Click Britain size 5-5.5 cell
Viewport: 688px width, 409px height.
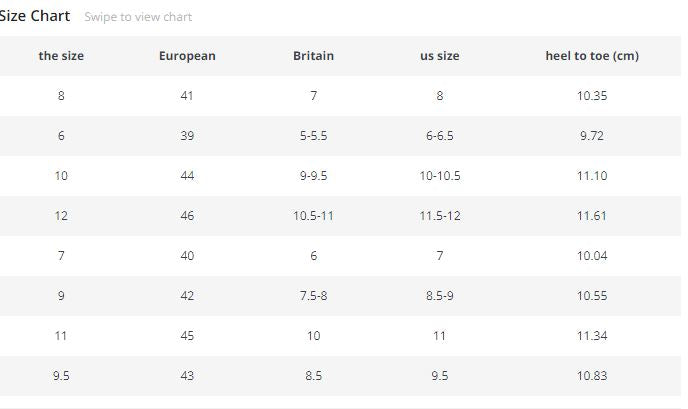tap(313, 136)
